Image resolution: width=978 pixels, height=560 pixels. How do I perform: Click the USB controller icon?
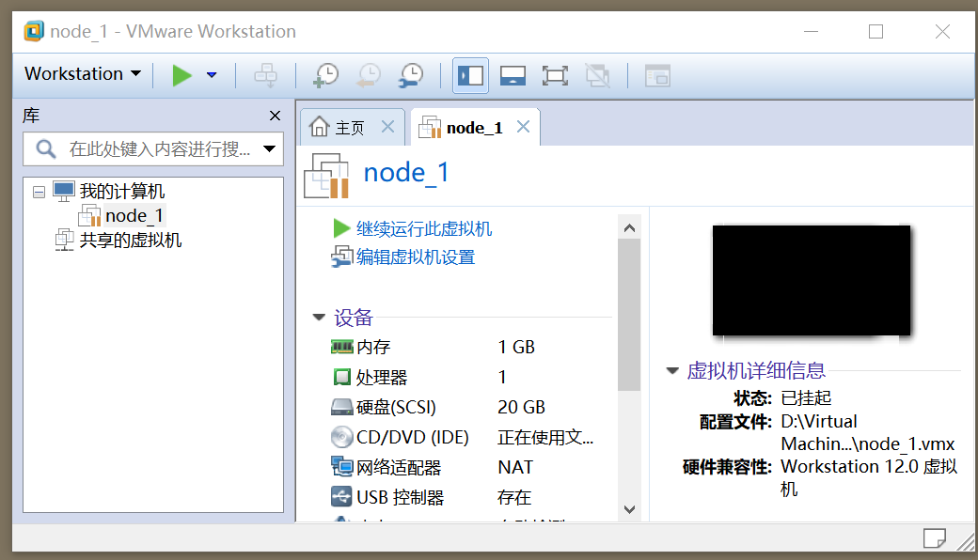[341, 496]
